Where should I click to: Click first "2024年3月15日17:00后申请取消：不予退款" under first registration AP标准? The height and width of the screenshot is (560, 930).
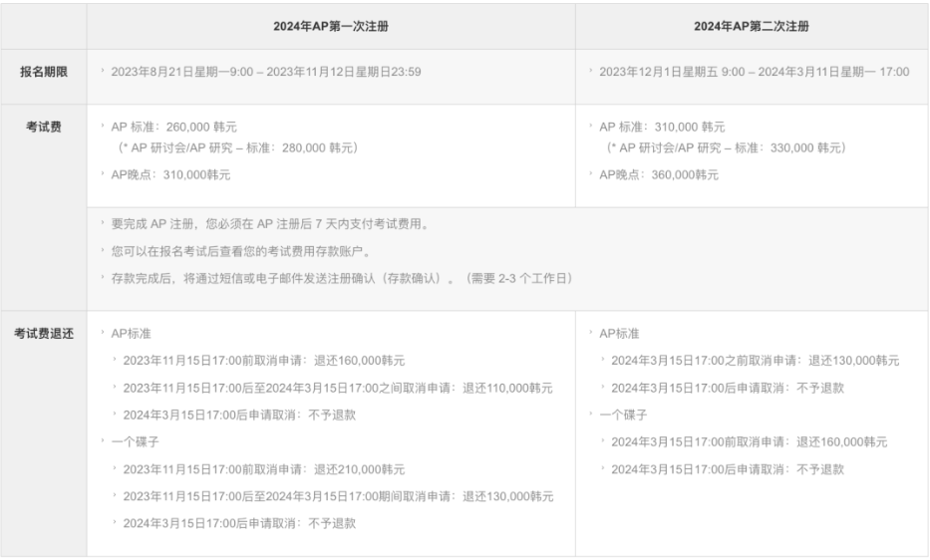tap(239, 415)
